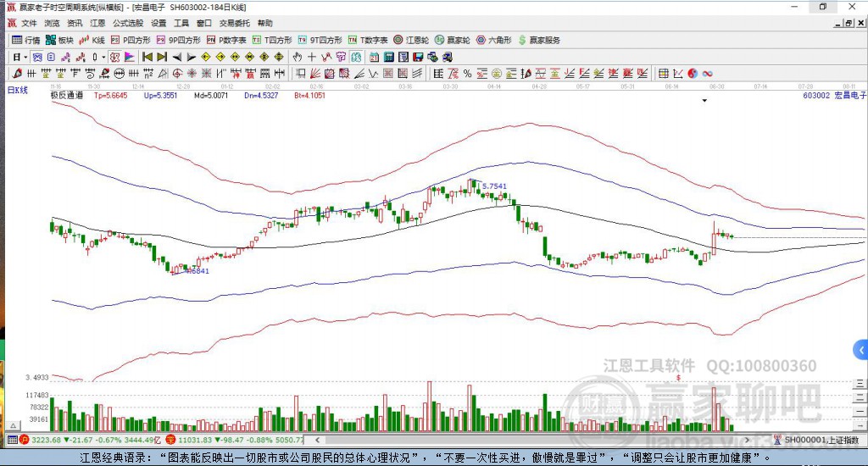Click the 3223.68 Shanghai index value
868x466 pixels.
(46, 440)
